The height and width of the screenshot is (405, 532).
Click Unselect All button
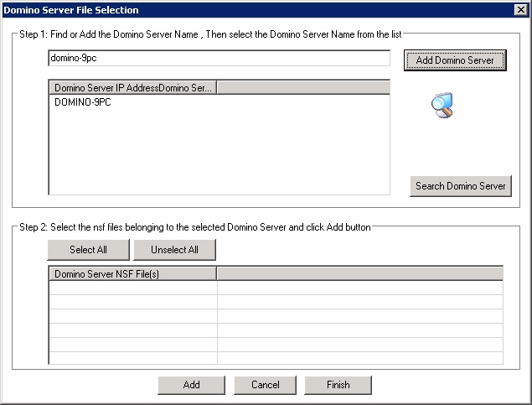[x=174, y=250]
